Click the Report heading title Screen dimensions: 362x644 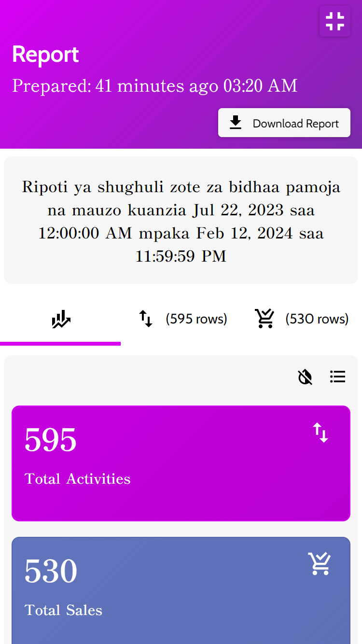(45, 55)
